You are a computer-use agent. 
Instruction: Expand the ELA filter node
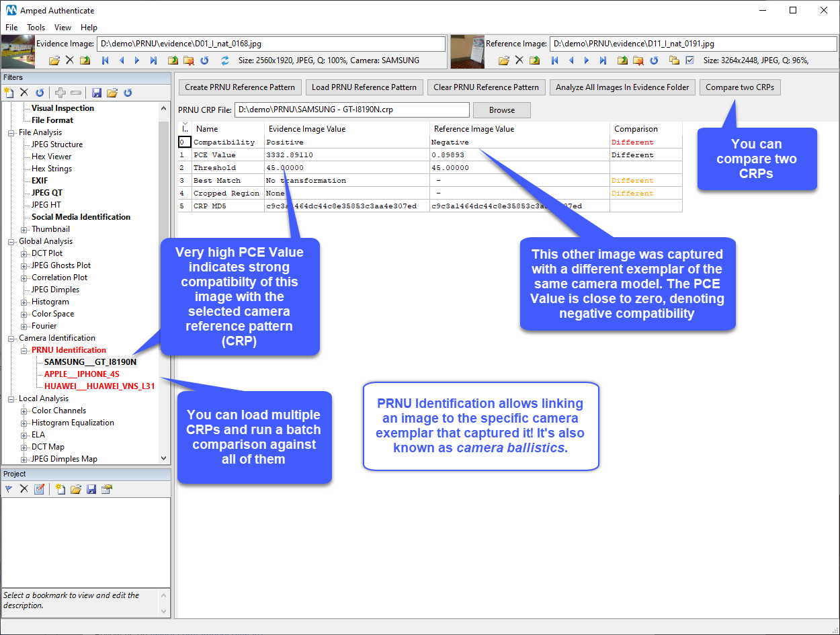point(24,435)
